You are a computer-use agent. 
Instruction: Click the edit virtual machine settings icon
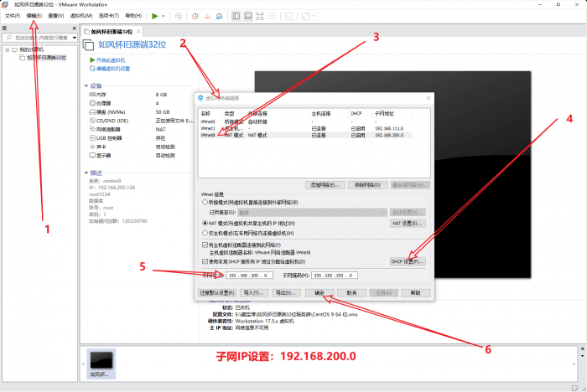[92, 69]
